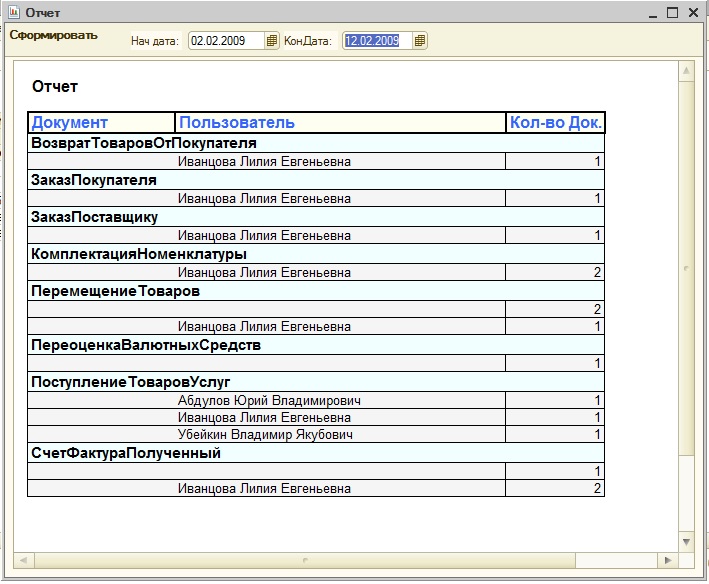This screenshot has height=584, width=709.
Task: Click Иванцова under КомплектацияНоменклатуры
Action: 264,273
